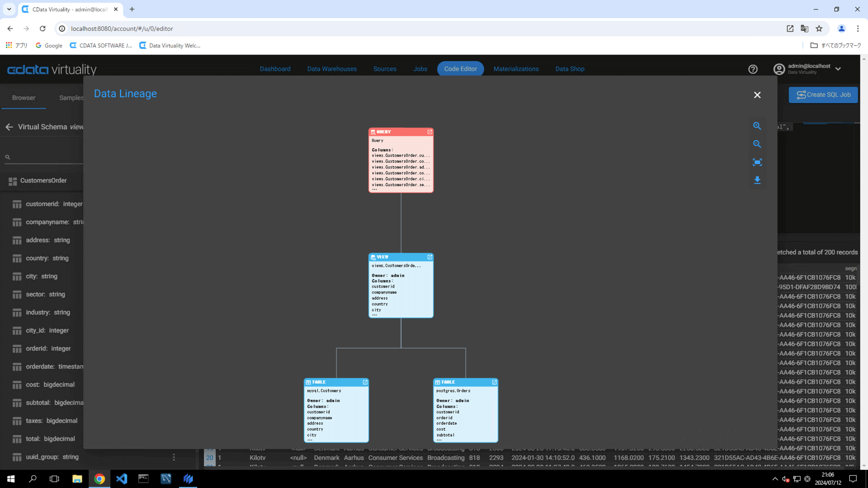868x488 pixels.
Task: Close the Data Lineage dialog
Action: [x=757, y=95]
